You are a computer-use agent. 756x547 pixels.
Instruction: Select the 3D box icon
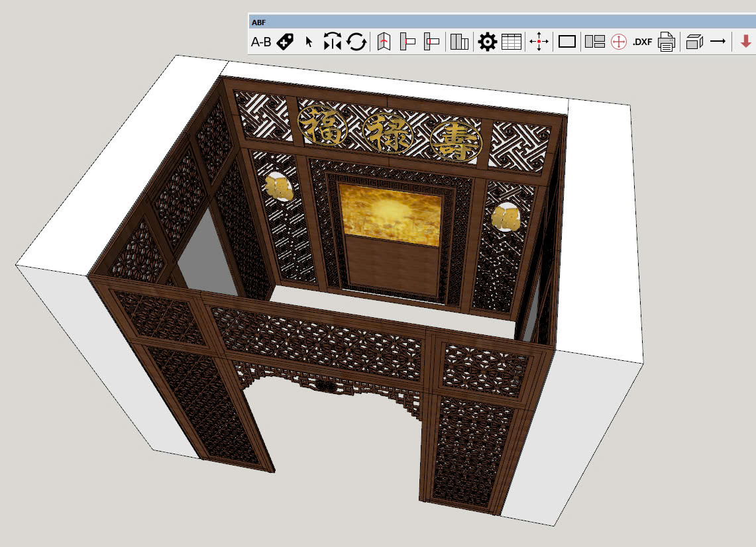[694, 42]
